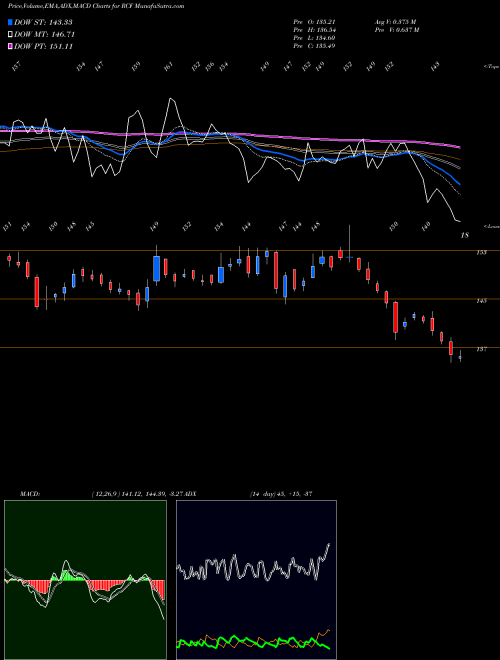Click the 137 price axis label

tap(481, 349)
